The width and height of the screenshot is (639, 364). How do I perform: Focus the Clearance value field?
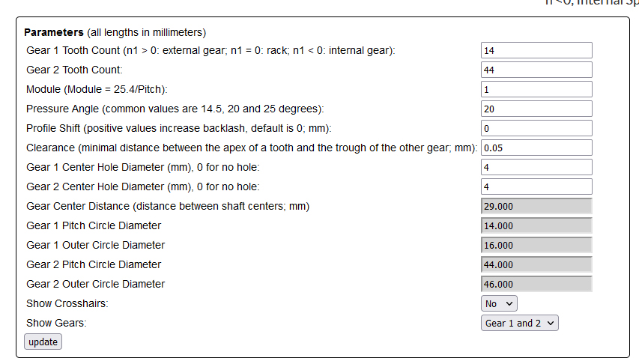pos(536,148)
